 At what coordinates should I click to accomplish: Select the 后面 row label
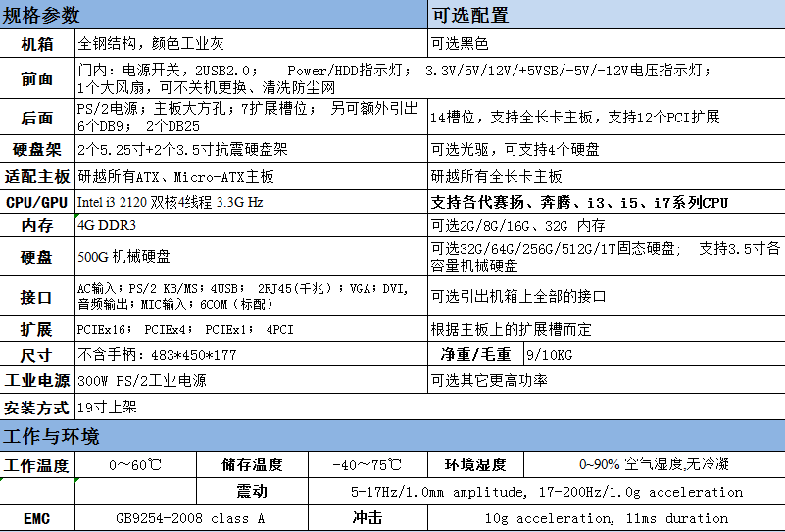(37, 118)
